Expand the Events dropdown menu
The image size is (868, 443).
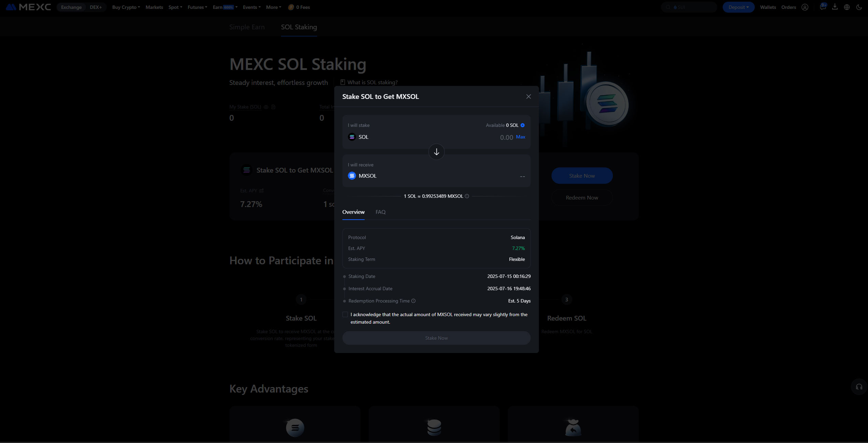[252, 7]
